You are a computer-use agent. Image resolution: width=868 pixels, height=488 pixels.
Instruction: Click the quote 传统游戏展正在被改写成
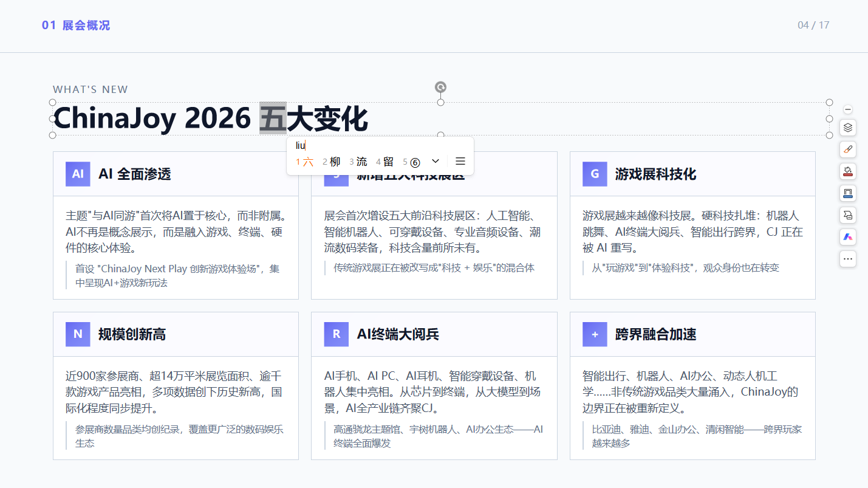click(x=434, y=268)
